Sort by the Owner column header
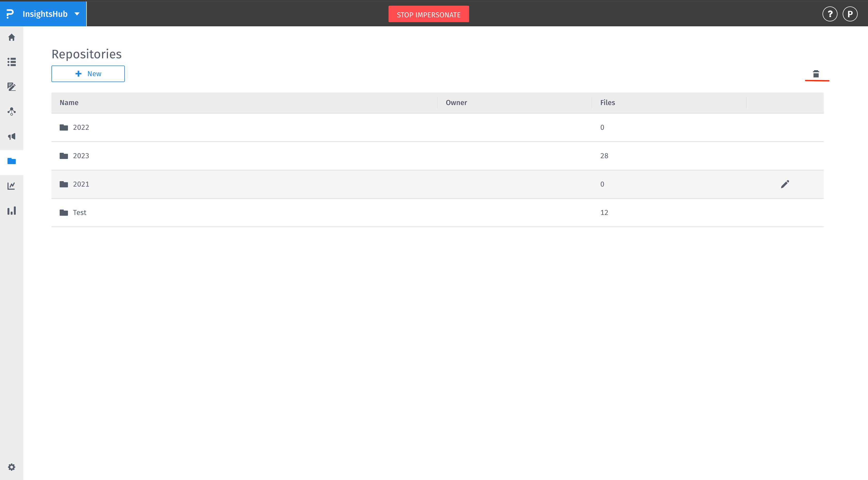The height and width of the screenshot is (480, 868). coord(456,103)
